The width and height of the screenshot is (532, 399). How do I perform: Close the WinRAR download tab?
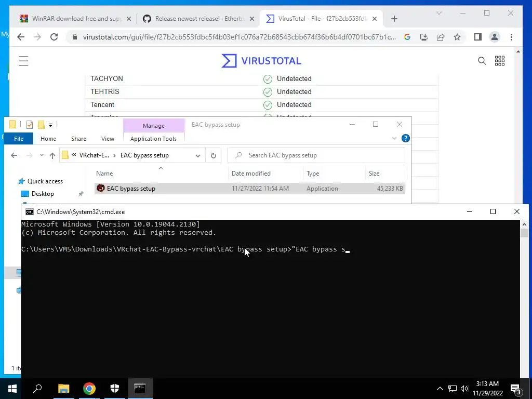[129, 19]
